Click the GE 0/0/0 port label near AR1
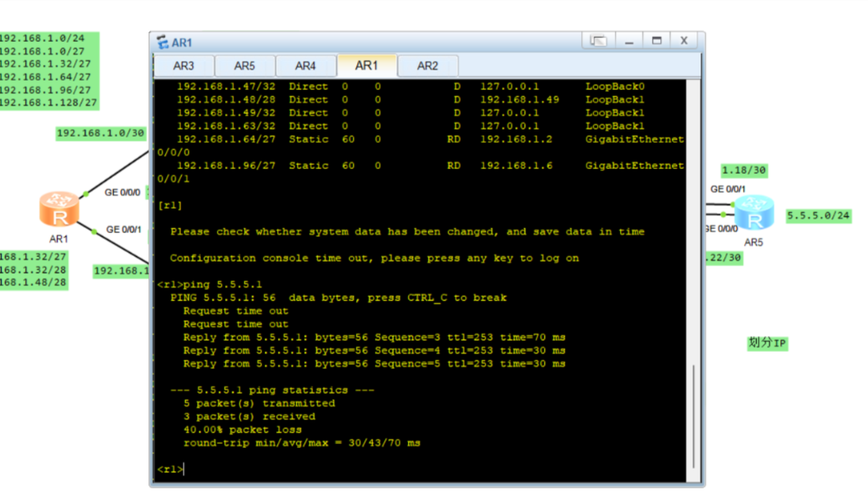Screen dimensions: 868x501 click(122, 192)
